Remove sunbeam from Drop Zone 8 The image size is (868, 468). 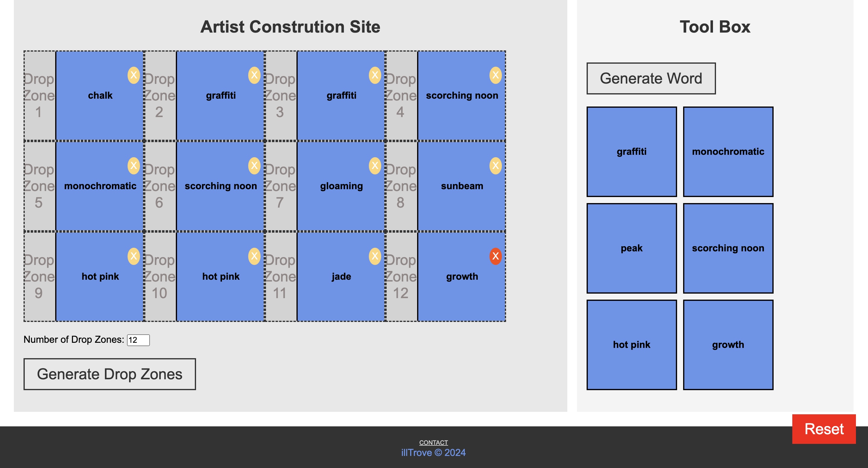pyautogui.click(x=495, y=166)
